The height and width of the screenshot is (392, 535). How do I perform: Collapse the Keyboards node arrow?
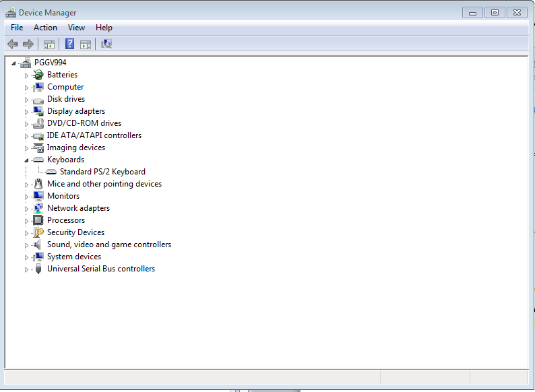26,160
